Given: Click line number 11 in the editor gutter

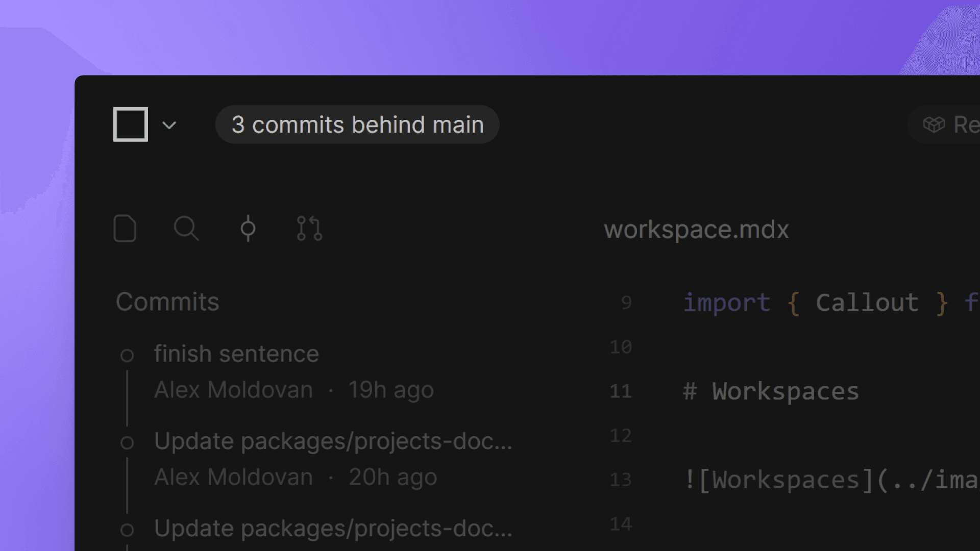Looking at the screenshot, I should click(620, 391).
